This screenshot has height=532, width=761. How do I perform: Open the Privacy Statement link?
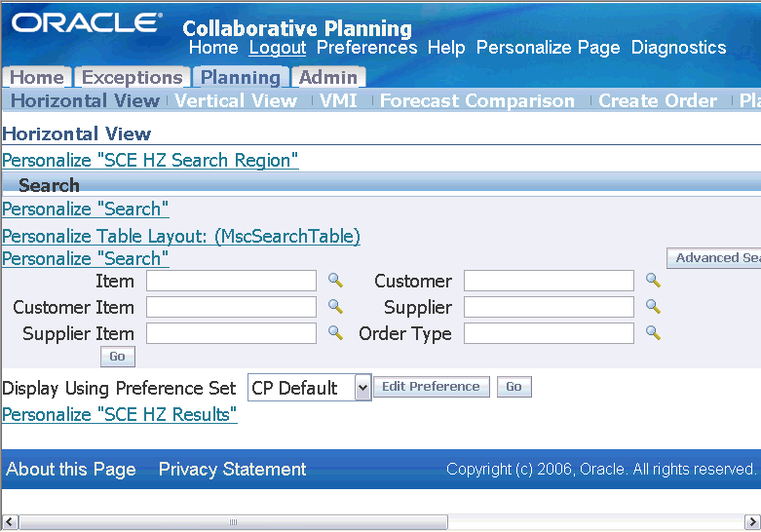point(233,470)
